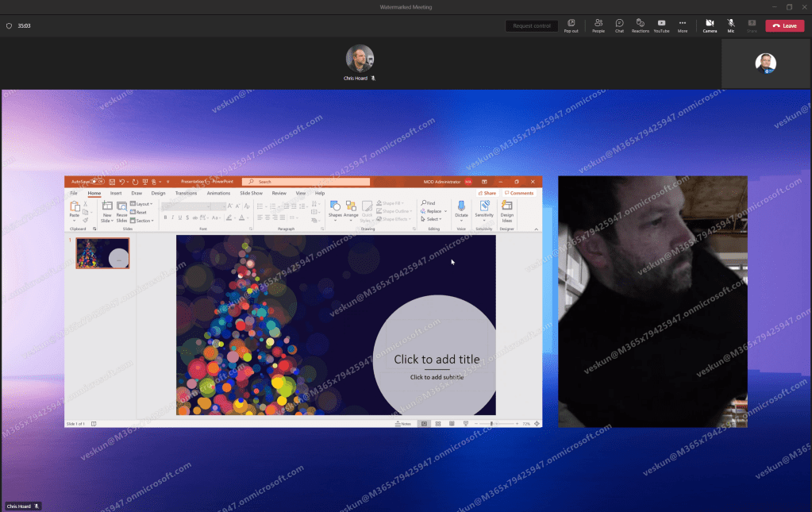The image size is (812, 512).
Task: Click the Shapes gallery icon
Action: tap(335, 206)
